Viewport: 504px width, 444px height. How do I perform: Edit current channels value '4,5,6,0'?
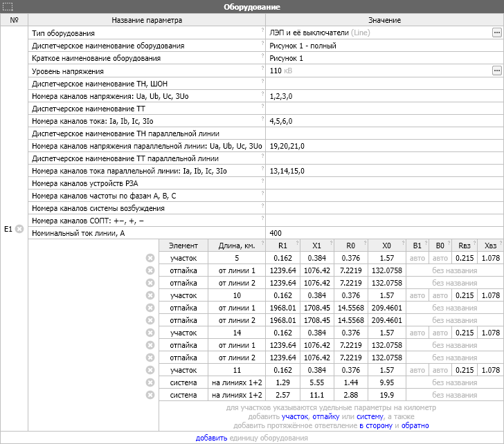click(384, 121)
